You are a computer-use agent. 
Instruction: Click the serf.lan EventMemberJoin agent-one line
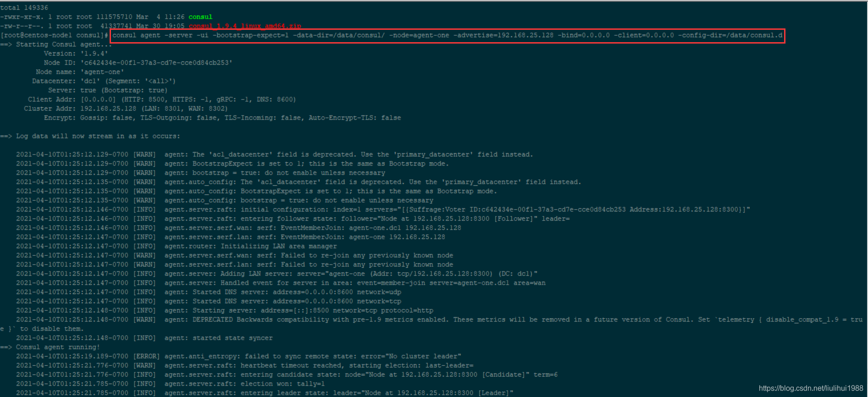coord(231,237)
